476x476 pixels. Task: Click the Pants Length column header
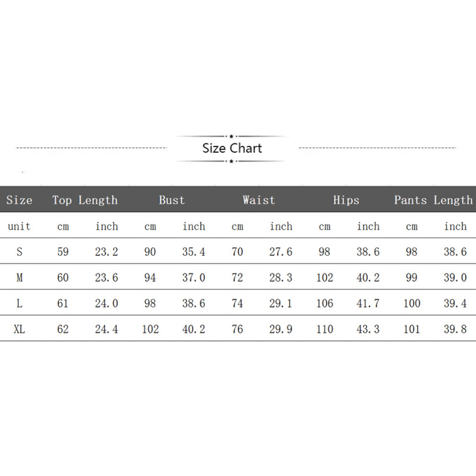(x=433, y=200)
